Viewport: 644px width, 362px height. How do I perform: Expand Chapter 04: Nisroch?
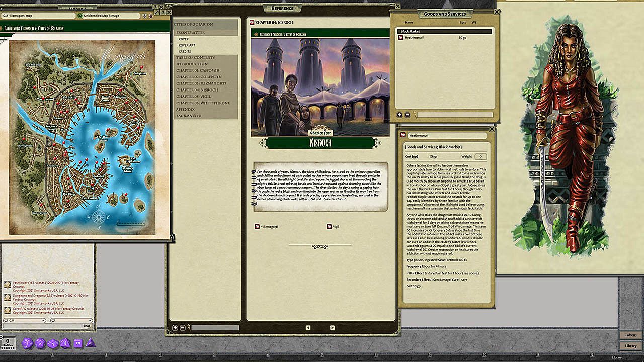[197, 90]
